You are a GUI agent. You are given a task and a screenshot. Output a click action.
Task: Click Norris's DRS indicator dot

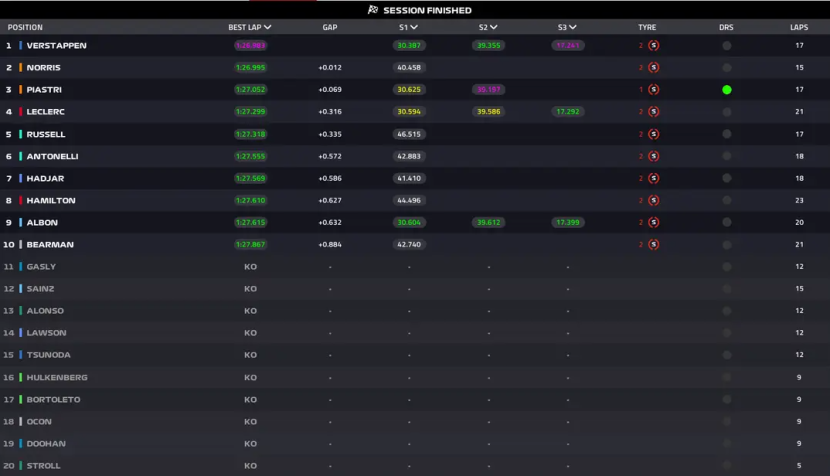[727, 68]
